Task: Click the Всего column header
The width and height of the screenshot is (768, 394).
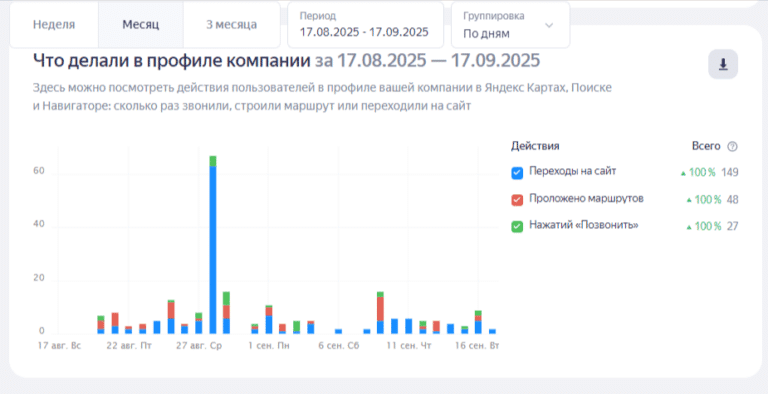Action: [706, 146]
